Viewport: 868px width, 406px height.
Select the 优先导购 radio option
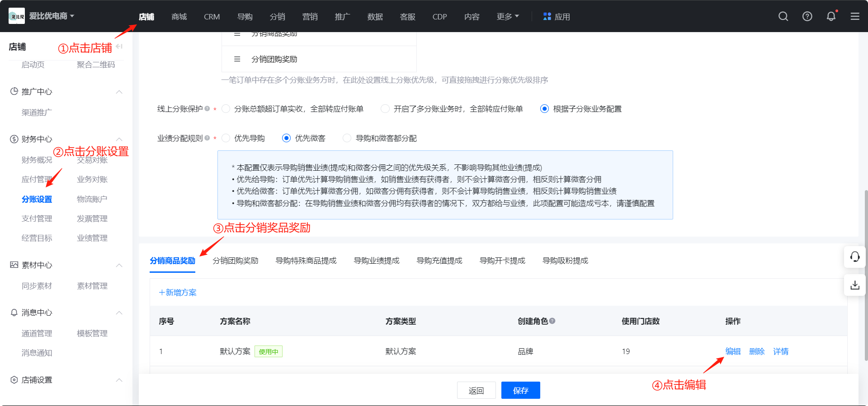pyautogui.click(x=226, y=138)
